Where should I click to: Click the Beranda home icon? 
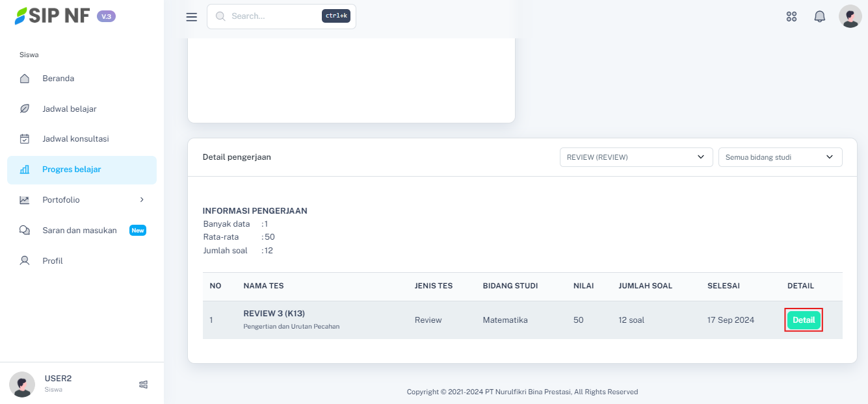point(25,79)
